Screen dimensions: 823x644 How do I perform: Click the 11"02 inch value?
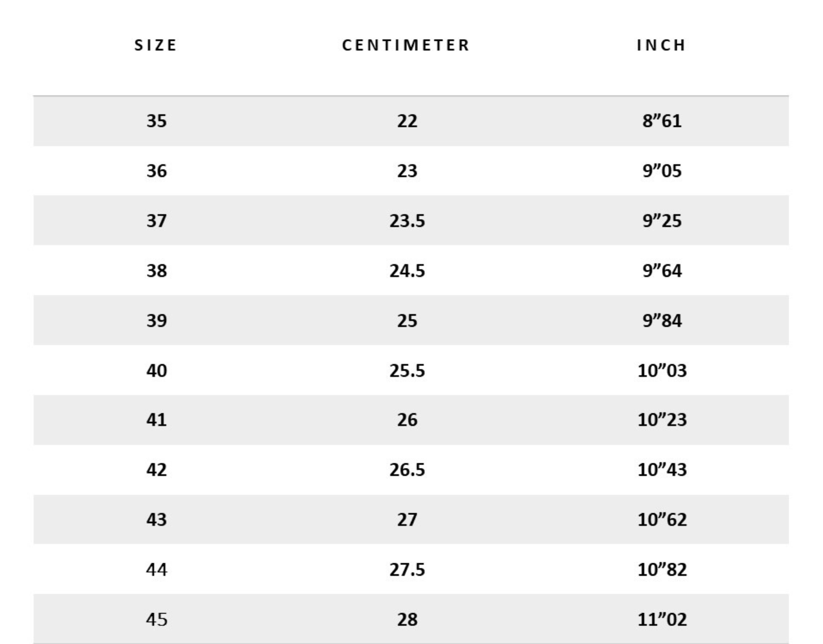coord(662,619)
